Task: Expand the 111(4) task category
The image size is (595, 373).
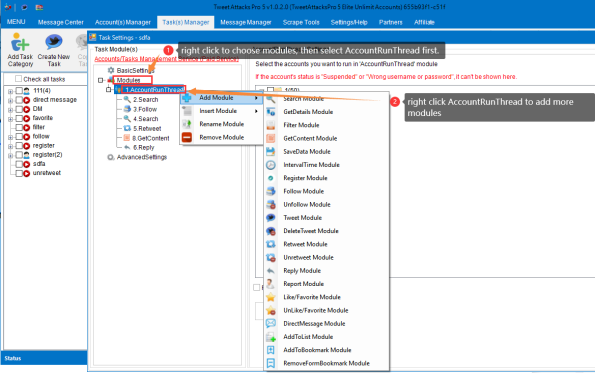Action: [10, 91]
